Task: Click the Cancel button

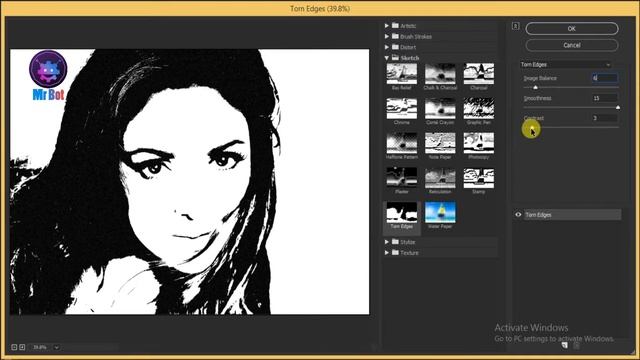Action: tap(572, 45)
